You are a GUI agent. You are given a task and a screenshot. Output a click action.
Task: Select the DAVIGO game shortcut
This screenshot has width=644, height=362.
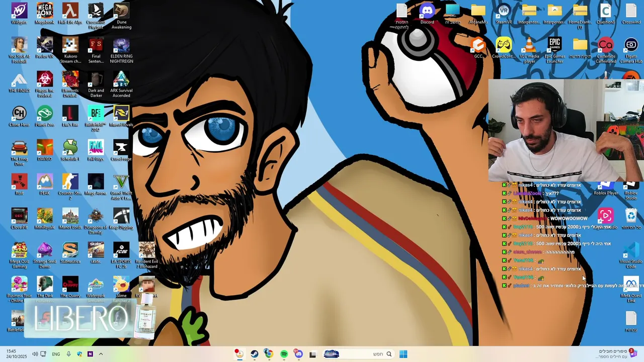click(x=45, y=150)
